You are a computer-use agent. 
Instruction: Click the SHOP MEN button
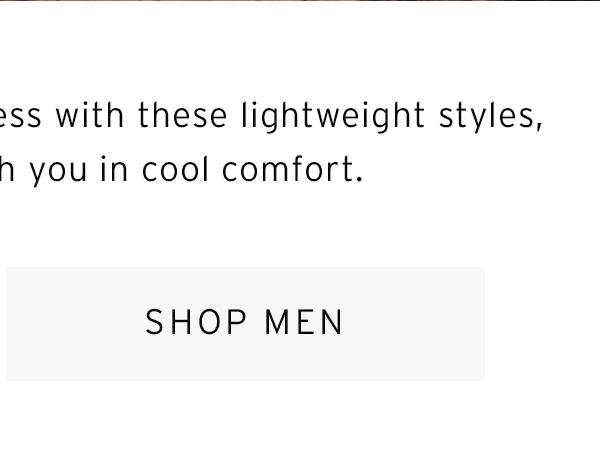[x=245, y=324]
